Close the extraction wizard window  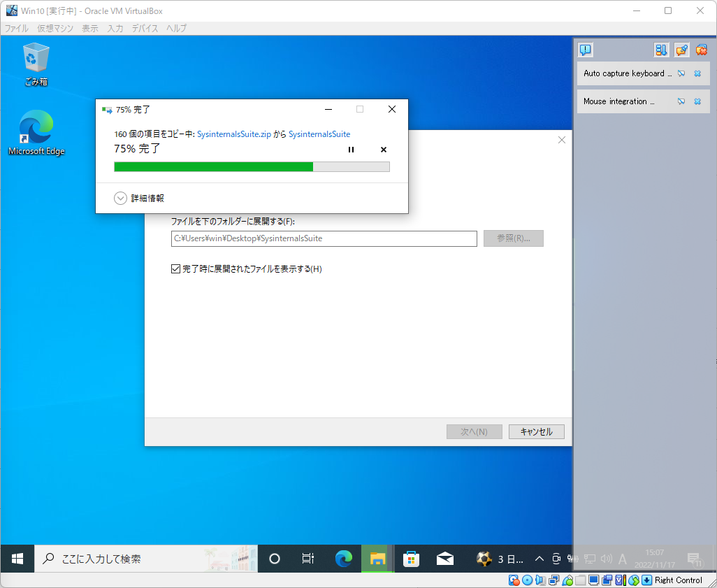[562, 140]
